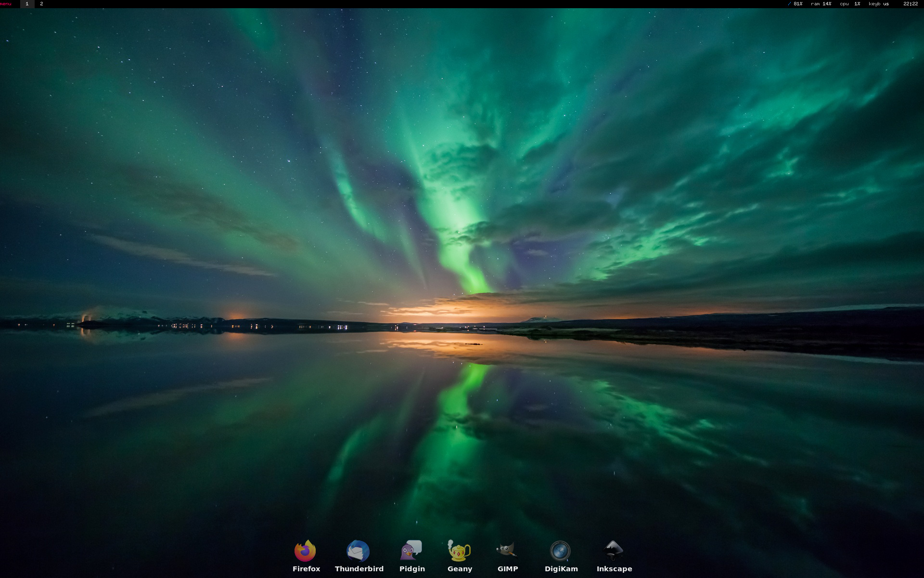Screen dimensions: 924x578
Task: Click the 22:22 clock
Action: point(910,4)
